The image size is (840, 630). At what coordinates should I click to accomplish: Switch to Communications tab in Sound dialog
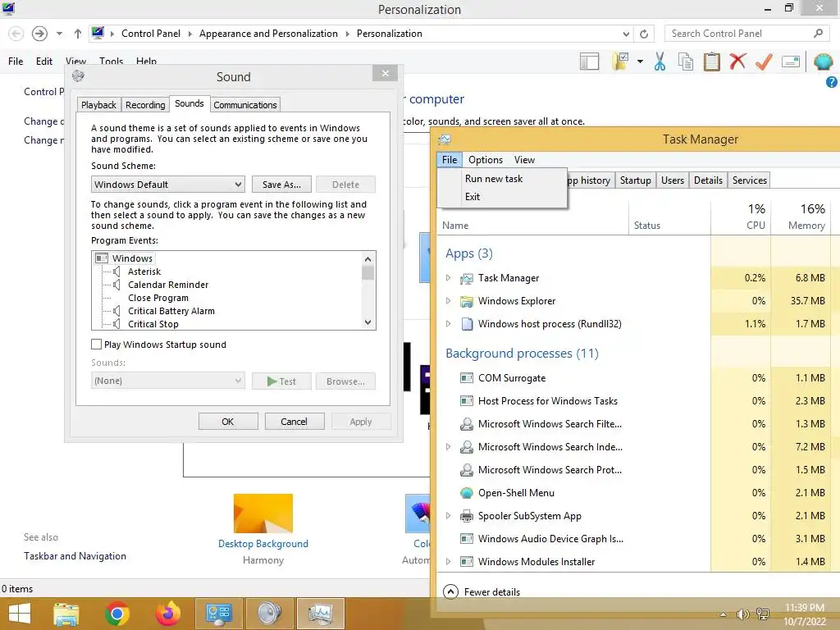coord(244,105)
